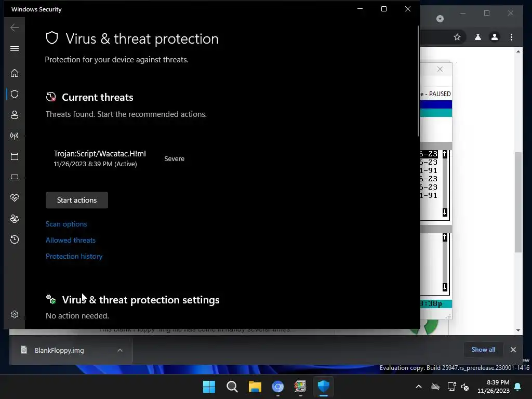The width and height of the screenshot is (532, 399).
Task: Select the Virus & threat protection shield in sidebar
Action: 15,94
